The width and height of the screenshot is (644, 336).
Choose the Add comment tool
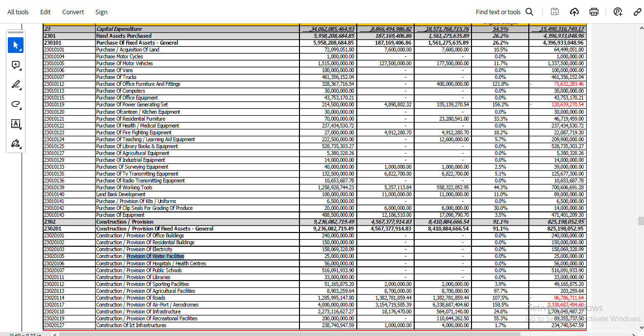click(16, 65)
